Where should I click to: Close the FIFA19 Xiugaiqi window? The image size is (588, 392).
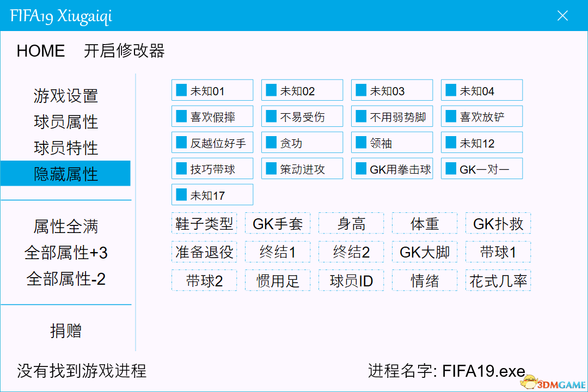(562, 16)
